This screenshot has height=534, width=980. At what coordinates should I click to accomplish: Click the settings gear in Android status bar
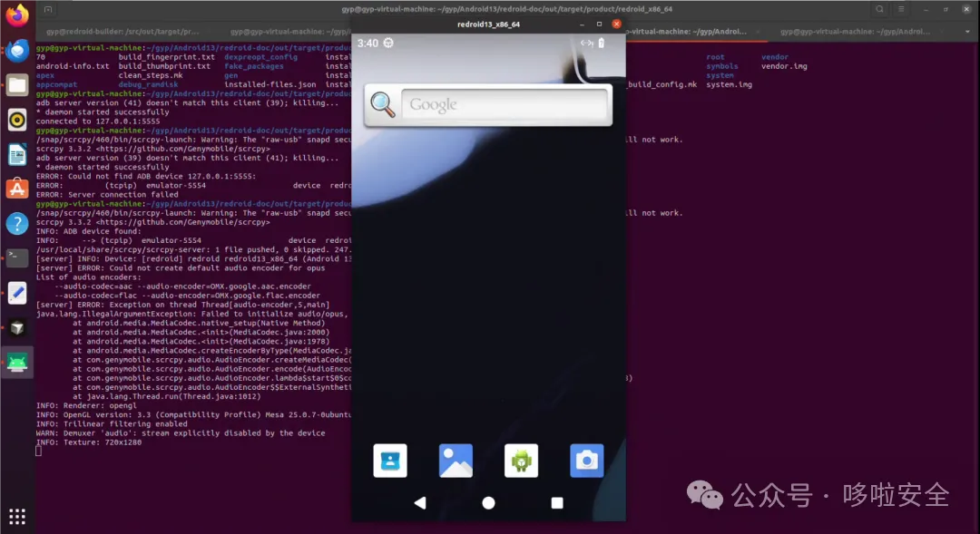[388, 44]
